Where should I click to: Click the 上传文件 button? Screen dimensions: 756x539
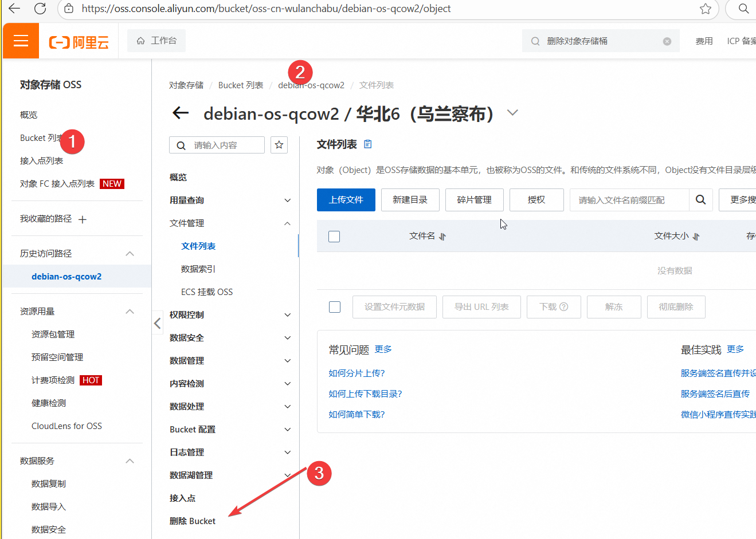coord(346,200)
